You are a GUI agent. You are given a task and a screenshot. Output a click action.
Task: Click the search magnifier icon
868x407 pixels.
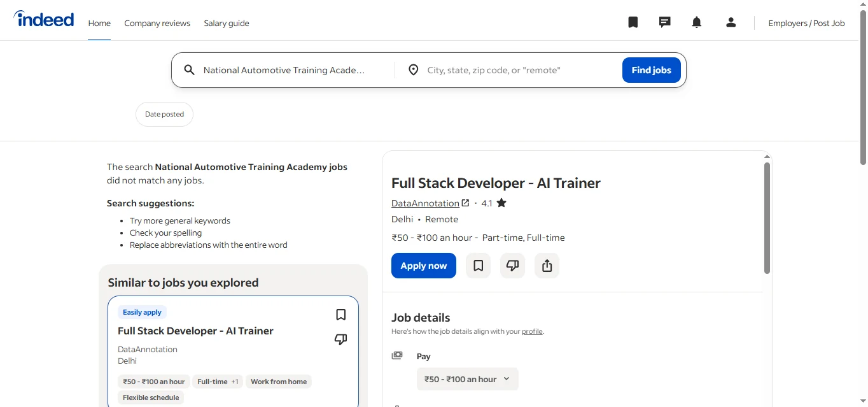pyautogui.click(x=189, y=70)
